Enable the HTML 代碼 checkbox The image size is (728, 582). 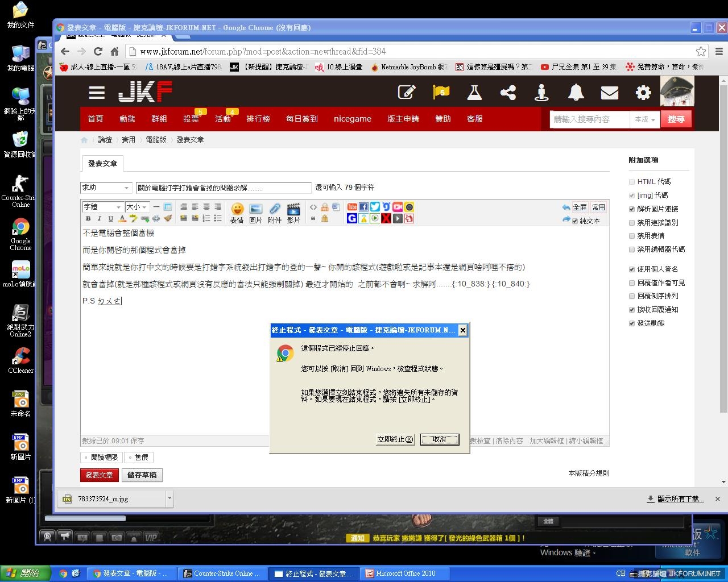click(632, 182)
